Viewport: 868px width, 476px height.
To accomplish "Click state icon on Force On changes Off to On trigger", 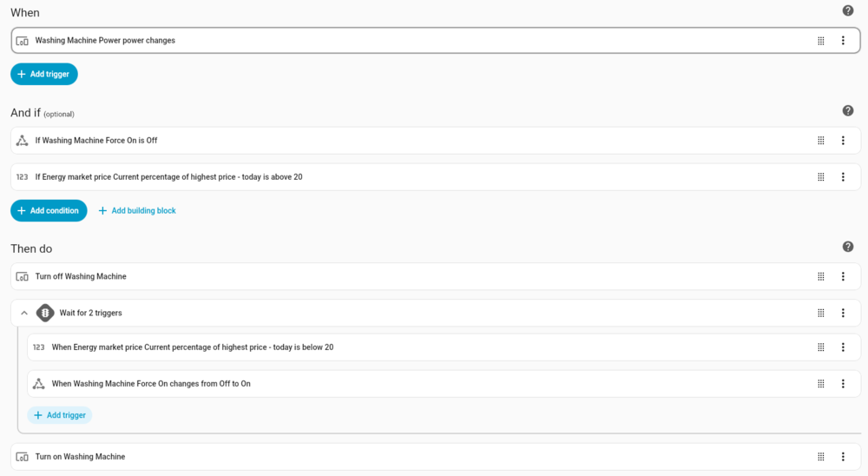I will tap(38, 384).
